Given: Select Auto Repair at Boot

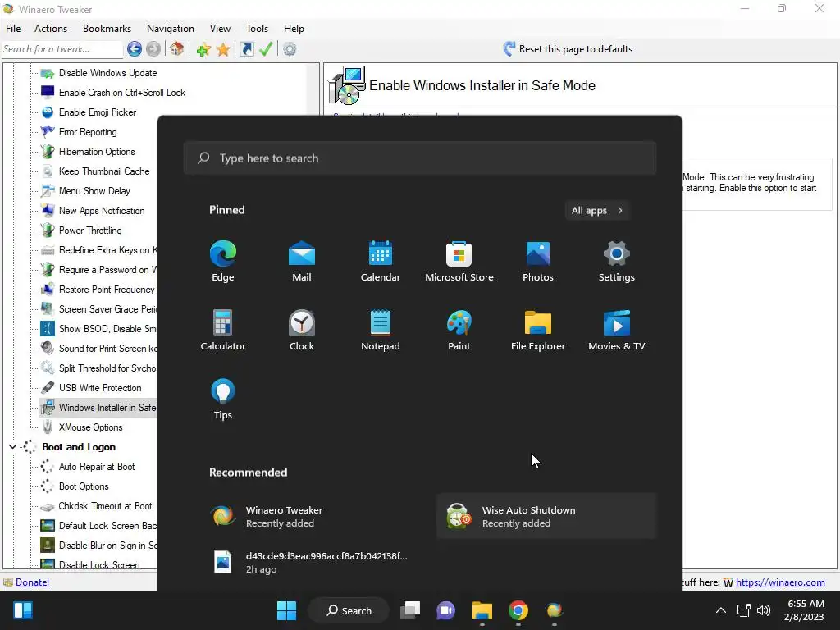Looking at the screenshot, I should (x=97, y=467).
